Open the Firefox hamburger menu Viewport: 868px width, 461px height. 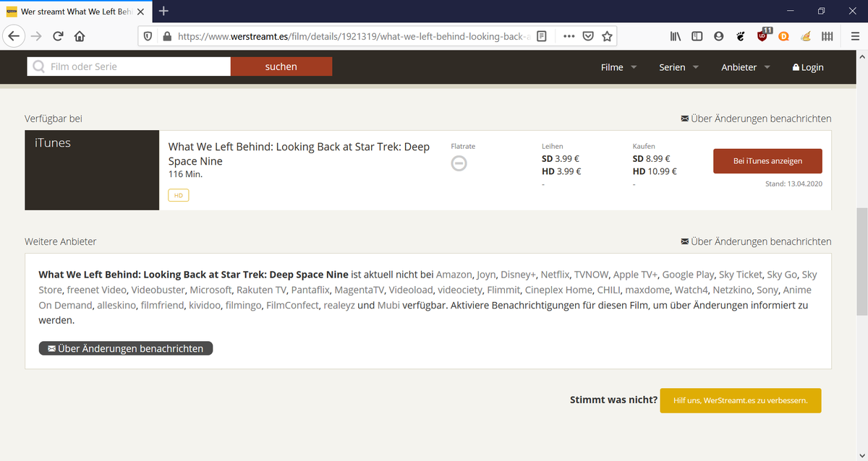tap(855, 36)
